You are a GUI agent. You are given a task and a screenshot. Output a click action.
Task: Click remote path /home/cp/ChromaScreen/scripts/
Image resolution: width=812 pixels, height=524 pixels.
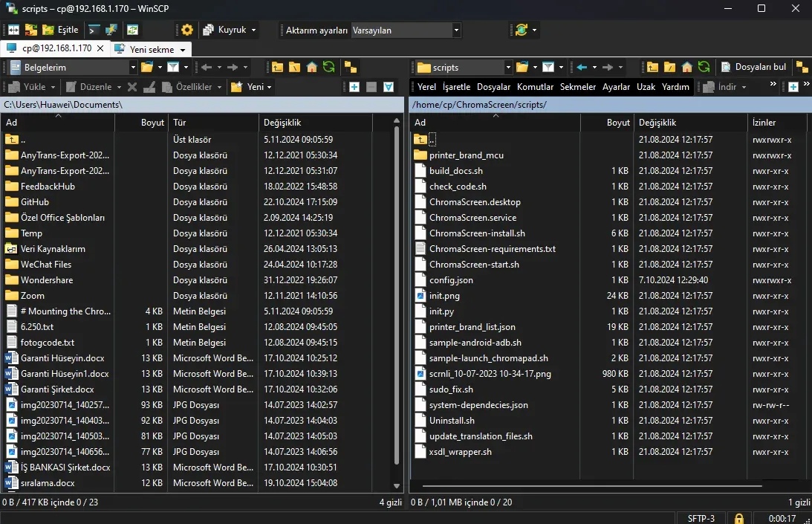click(x=479, y=105)
